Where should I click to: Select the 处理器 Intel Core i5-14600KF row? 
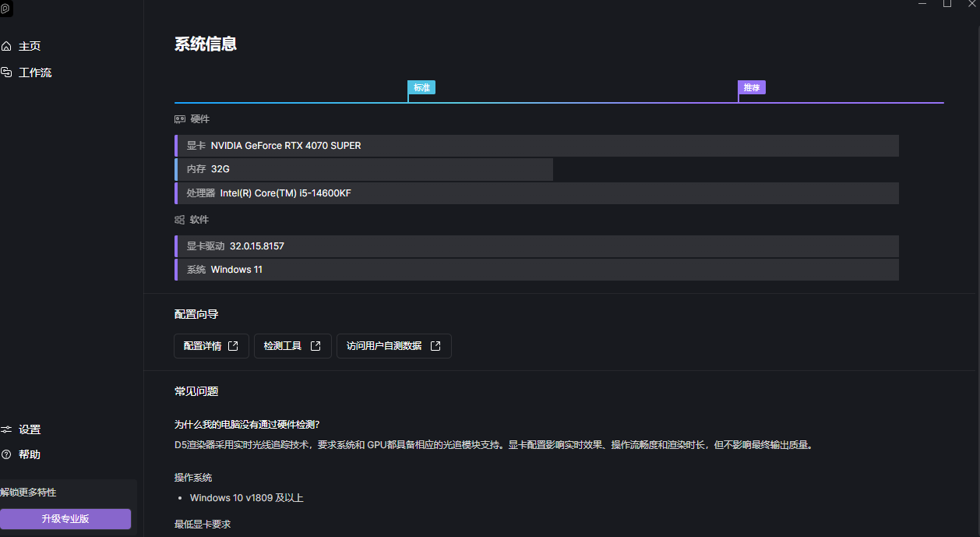[x=537, y=193]
